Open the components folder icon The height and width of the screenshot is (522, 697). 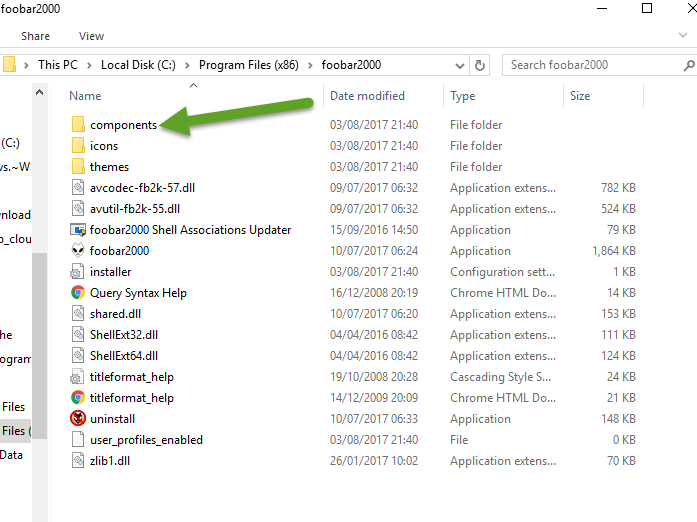[79, 125]
